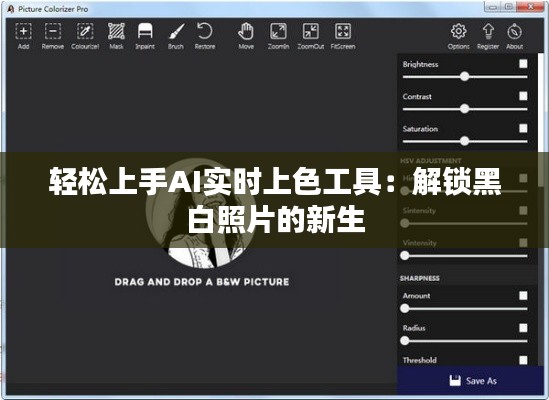Click the Save As button
Screen dimensions: 549x400
[x=470, y=381]
